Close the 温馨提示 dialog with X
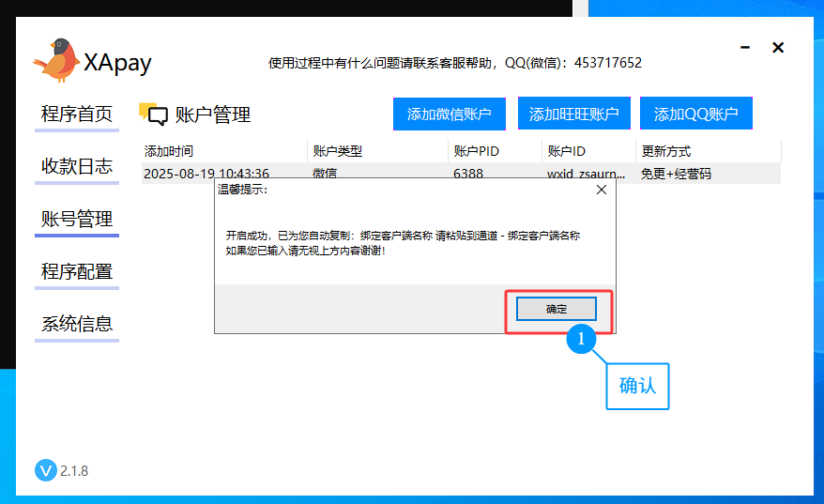Screen dimensions: 824x504 602,190
